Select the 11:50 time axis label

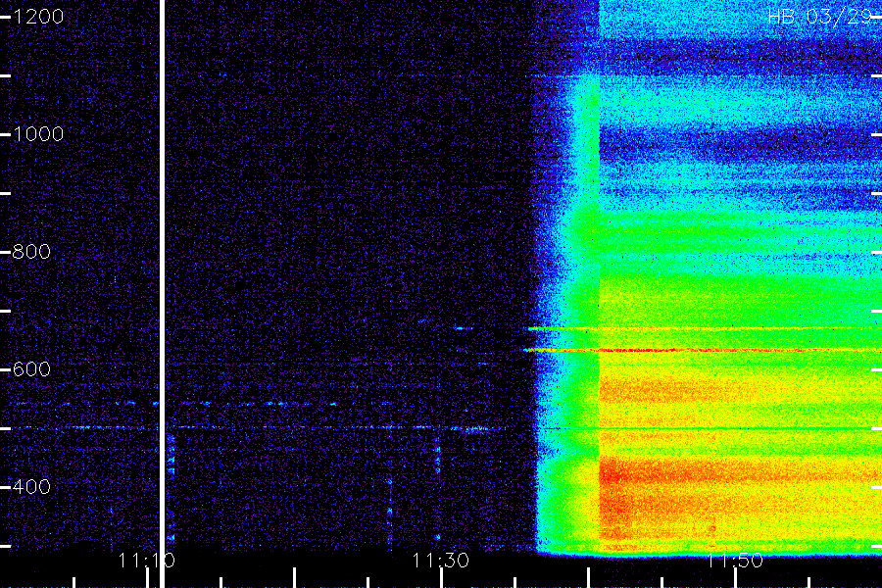click(x=735, y=561)
